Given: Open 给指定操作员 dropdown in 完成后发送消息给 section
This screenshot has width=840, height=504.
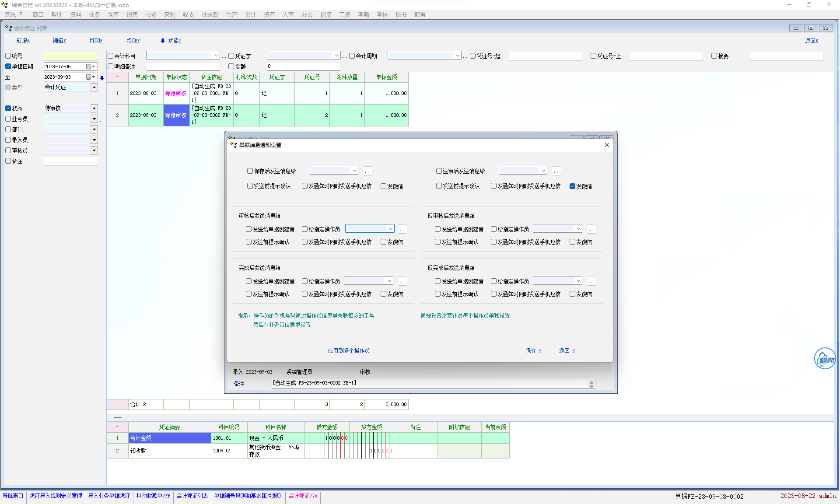Looking at the screenshot, I should click(389, 281).
